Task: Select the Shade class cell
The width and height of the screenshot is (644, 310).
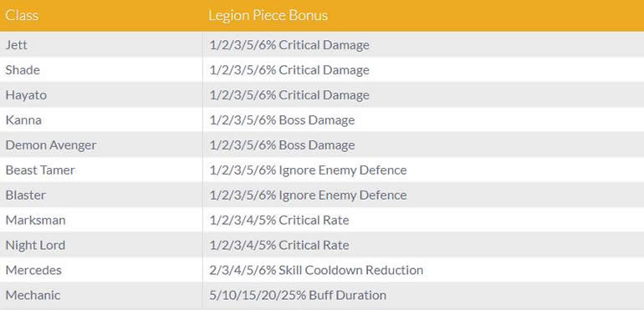Action: 101,70
